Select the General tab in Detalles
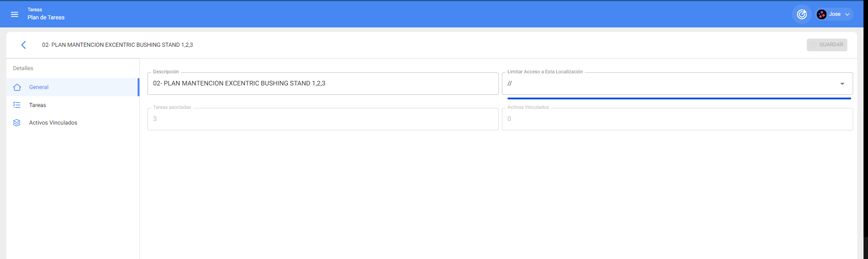This screenshot has height=259, width=868. click(x=39, y=87)
